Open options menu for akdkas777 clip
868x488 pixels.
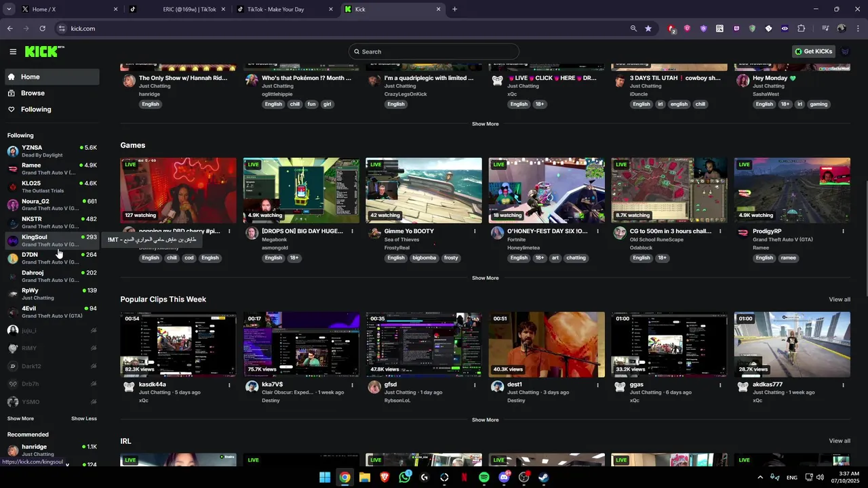(843, 385)
